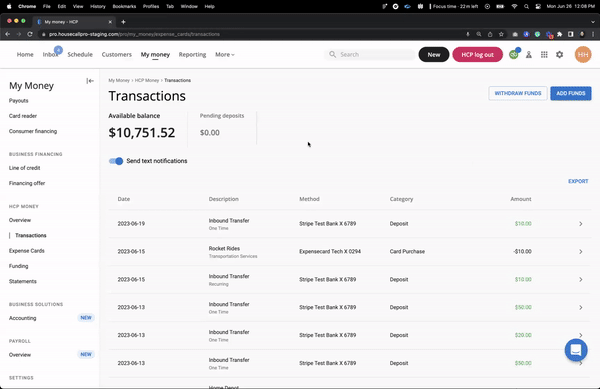The width and height of the screenshot is (600, 389).
Task: Go back in Chrome
Action: (8, 34)
